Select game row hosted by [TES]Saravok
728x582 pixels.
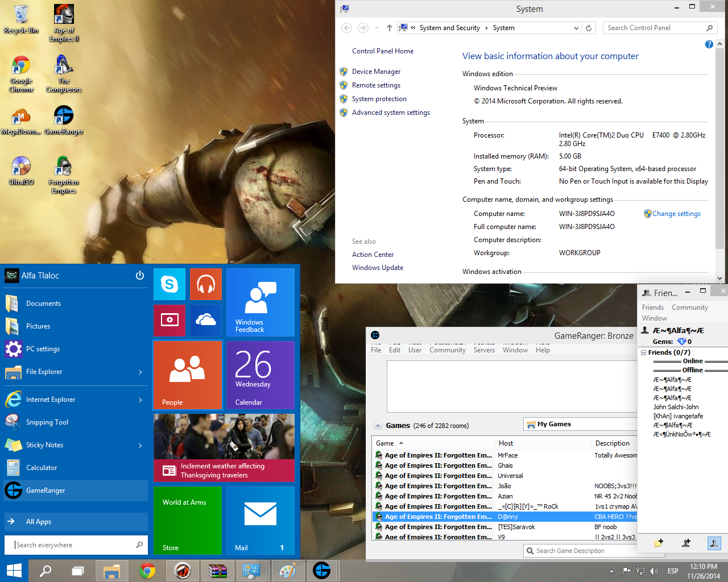(505, 527)
